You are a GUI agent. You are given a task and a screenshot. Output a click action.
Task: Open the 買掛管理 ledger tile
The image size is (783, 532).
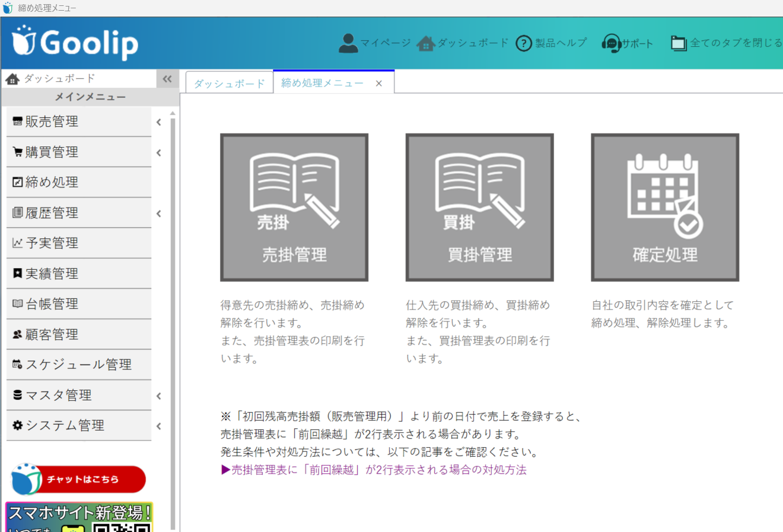click(x=479, y=207)
